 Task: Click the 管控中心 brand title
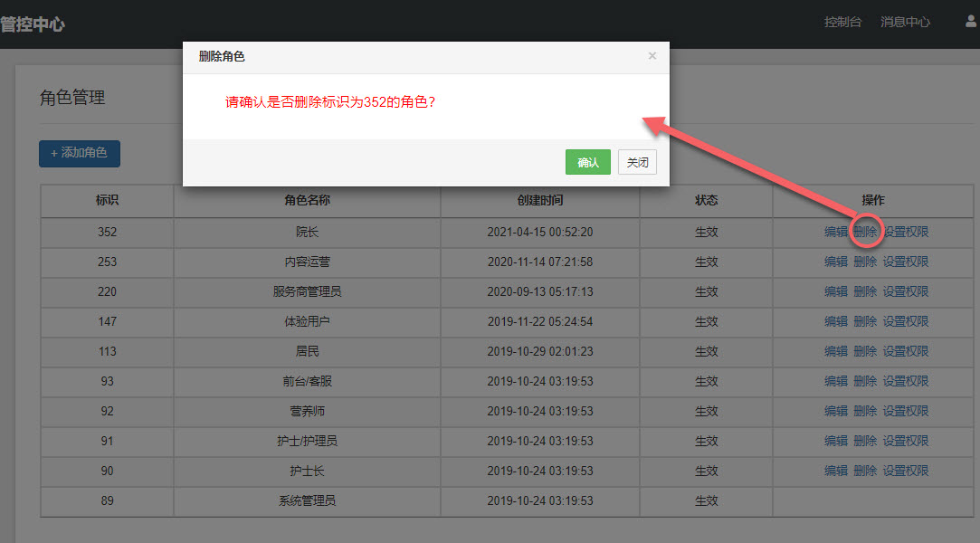(33, 24)
